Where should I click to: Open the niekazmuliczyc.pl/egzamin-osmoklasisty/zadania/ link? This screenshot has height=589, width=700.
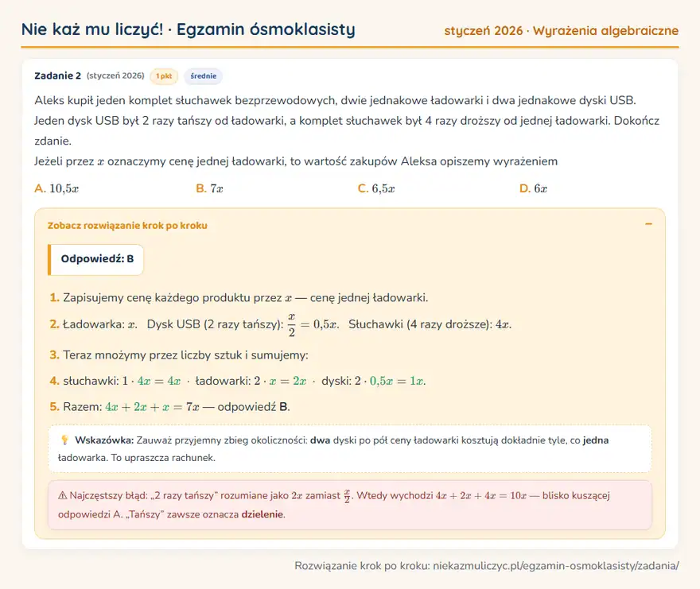tap(556, 566)
